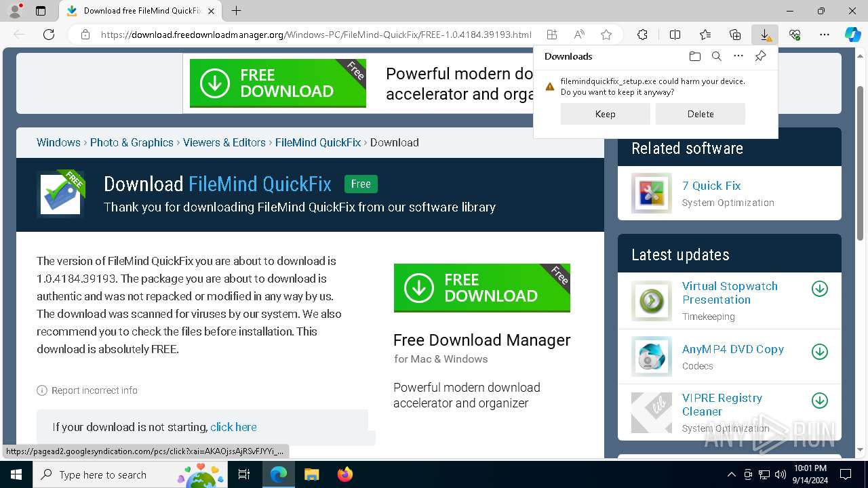Open a new browser tab
The width and height of the screenshot is (868, 488).
pyautogui.click(x=236, y=11)
